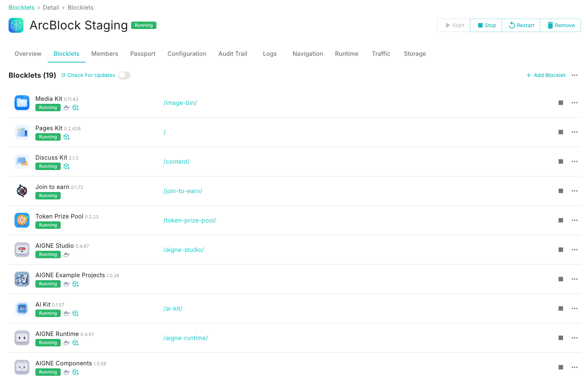Open more actions for Discuss Kit

(x=575, y=161)
